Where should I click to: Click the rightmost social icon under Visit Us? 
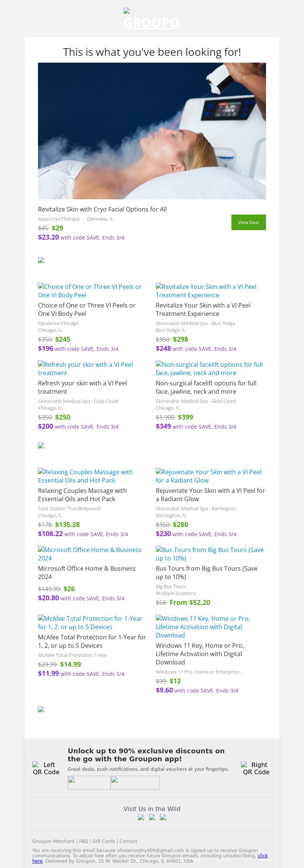163,817
